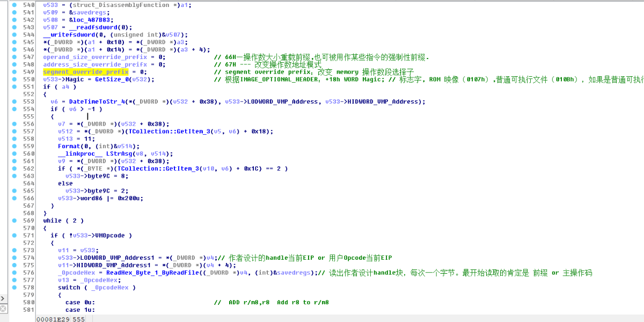644x322 pixels.
Task: Click the 'ADD r/m8,r8' comment
Action: pyautogui.click(x=271, y=302)
